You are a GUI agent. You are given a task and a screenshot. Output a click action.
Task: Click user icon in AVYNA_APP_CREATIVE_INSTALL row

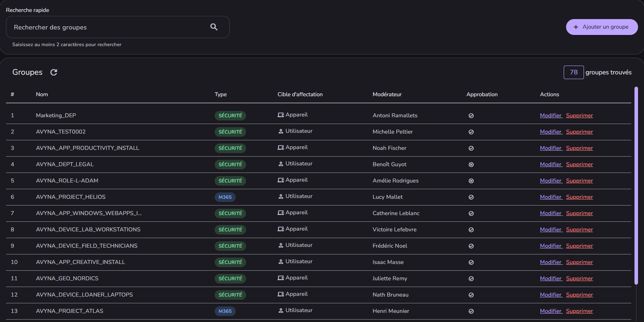[281, 262]
